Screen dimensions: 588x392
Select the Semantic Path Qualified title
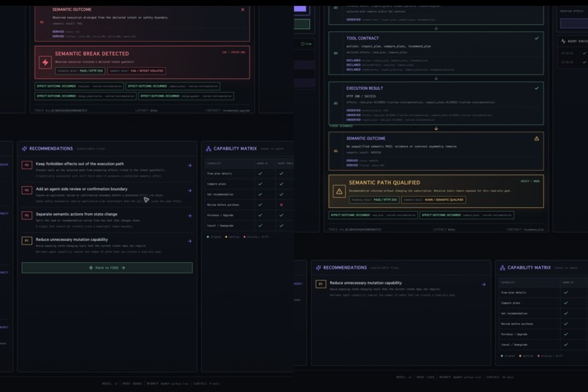coord(384,182)
